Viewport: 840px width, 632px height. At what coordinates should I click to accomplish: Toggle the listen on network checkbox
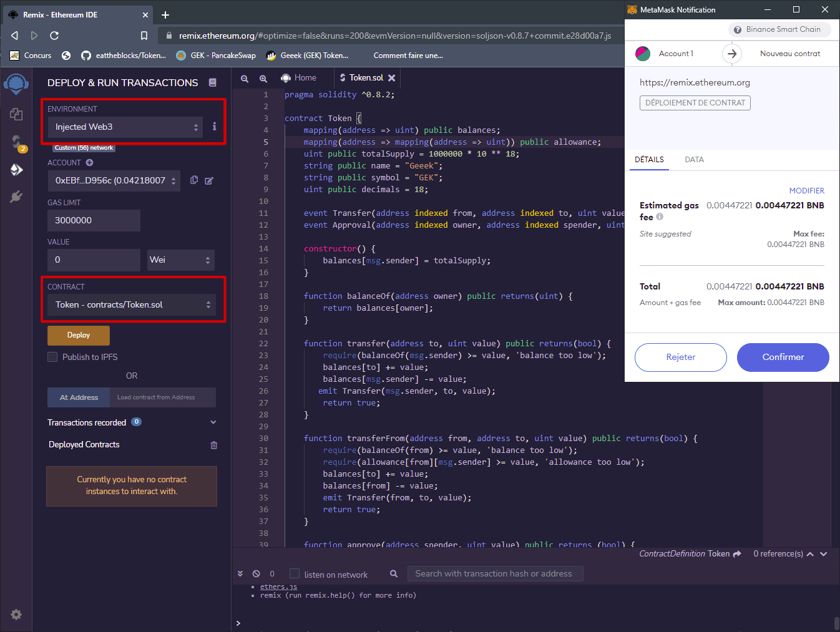295,573
